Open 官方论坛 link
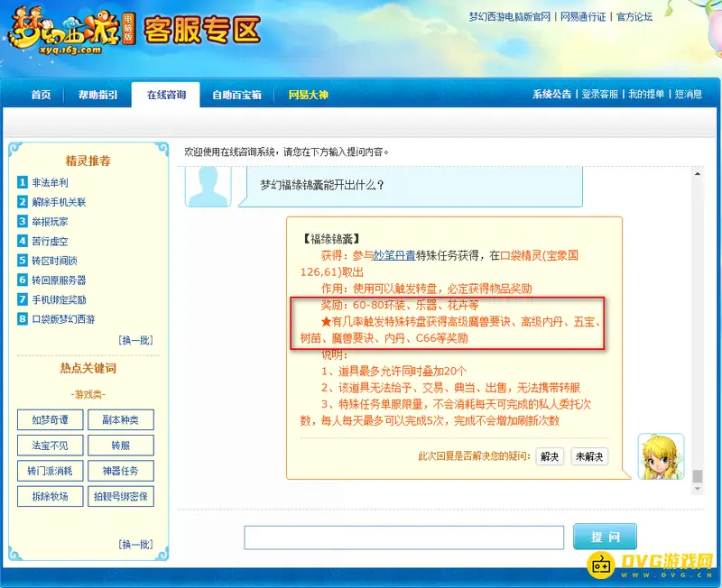Screen dimensions: 722x588 coord(634,17)
